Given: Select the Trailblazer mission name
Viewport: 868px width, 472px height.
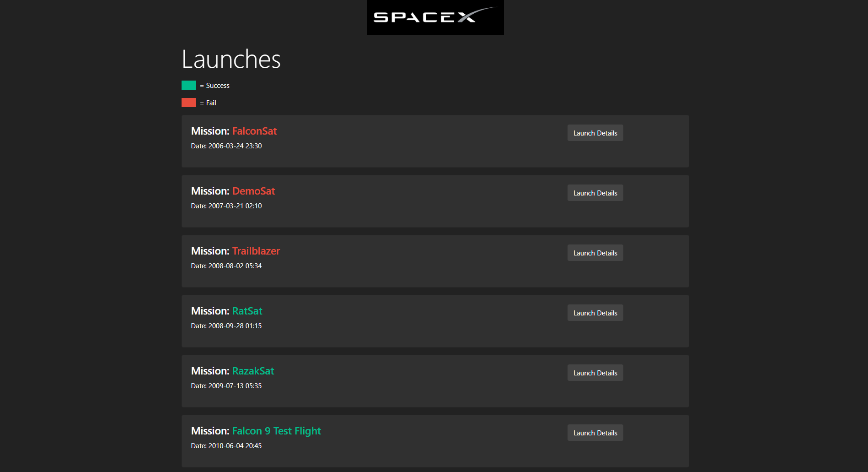Looking at the screenshot, I should (x=256, y=251).
